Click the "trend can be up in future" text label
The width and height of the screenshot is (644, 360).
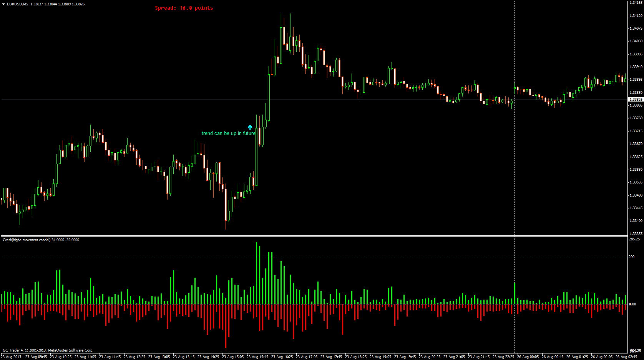pyautogui.click(x=229, y=133)
